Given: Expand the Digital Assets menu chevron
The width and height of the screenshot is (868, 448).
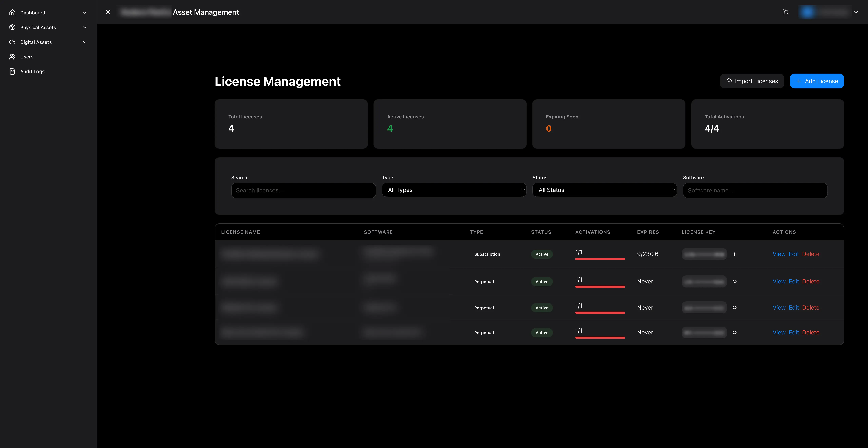Looking at the screenshot, I should [x=85, y=42].
